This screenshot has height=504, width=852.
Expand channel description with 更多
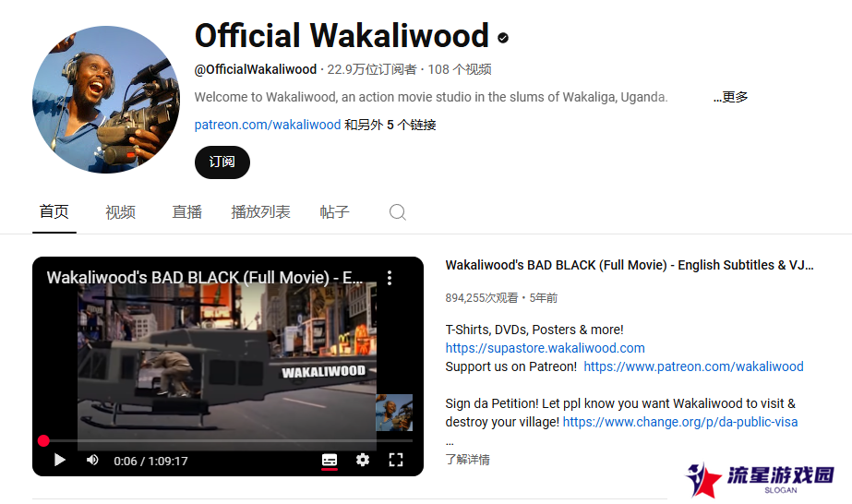(731, 97)
